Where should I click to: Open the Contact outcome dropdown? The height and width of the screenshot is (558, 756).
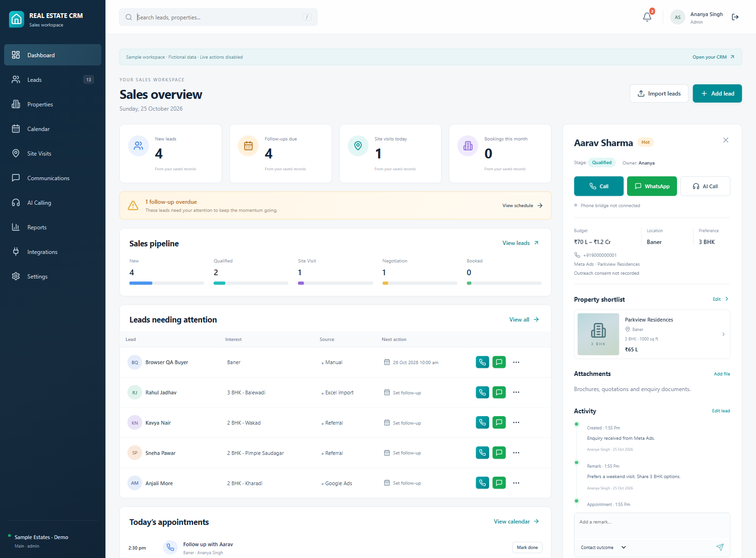point(603,548)
